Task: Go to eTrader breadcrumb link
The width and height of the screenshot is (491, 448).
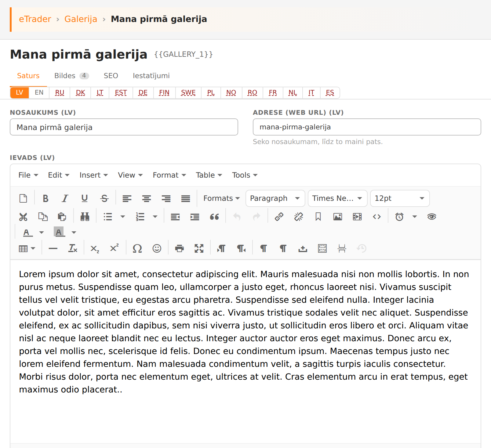Action: [x=35, y=19]
